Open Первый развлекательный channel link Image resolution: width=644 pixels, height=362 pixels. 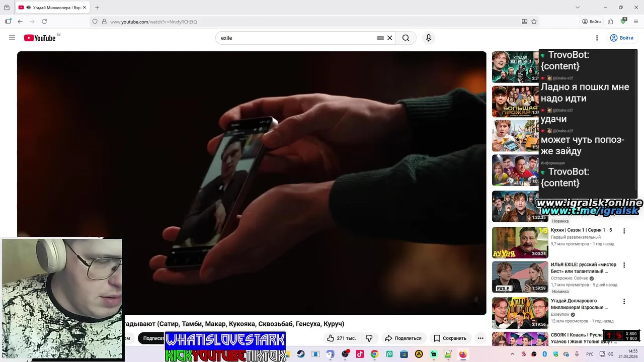click(576, 237)
